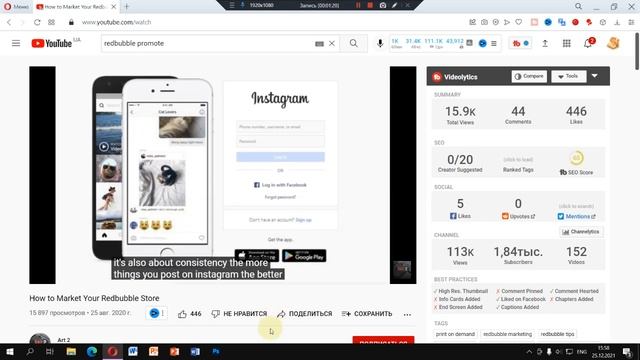Close the 'How to Market Your Redb...' tab

tap(114, 7)
